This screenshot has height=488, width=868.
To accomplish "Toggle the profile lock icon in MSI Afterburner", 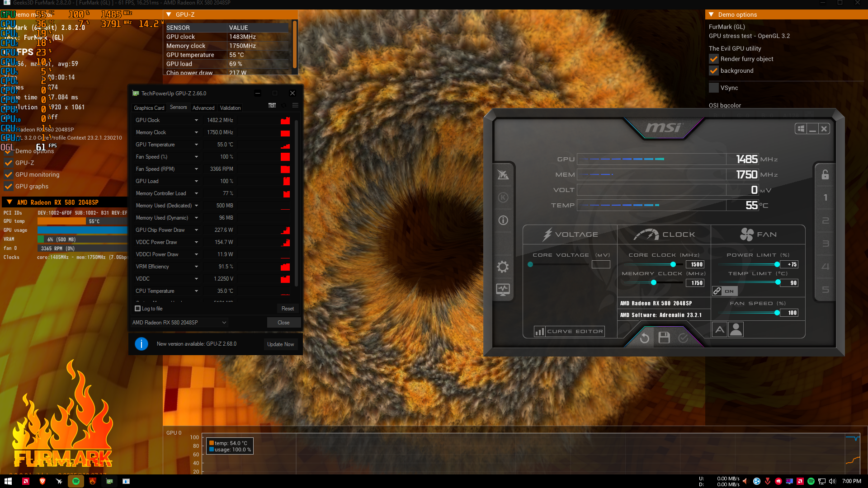I will [825, 175].
